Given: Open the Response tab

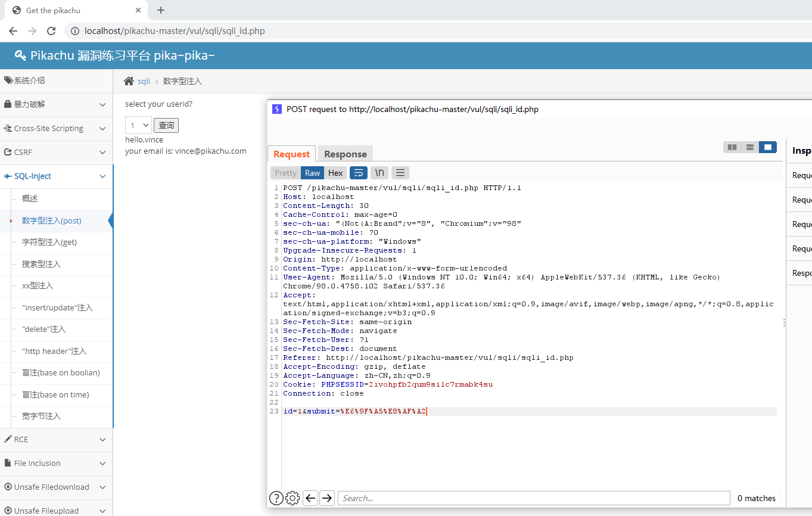Looking at the screenshot, I should [345, 154].
